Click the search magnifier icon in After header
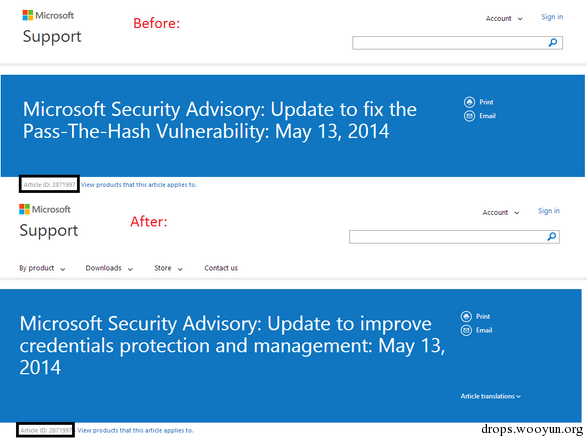The height and width of the screenshot is (441, 587). click(x=551, y=237)
